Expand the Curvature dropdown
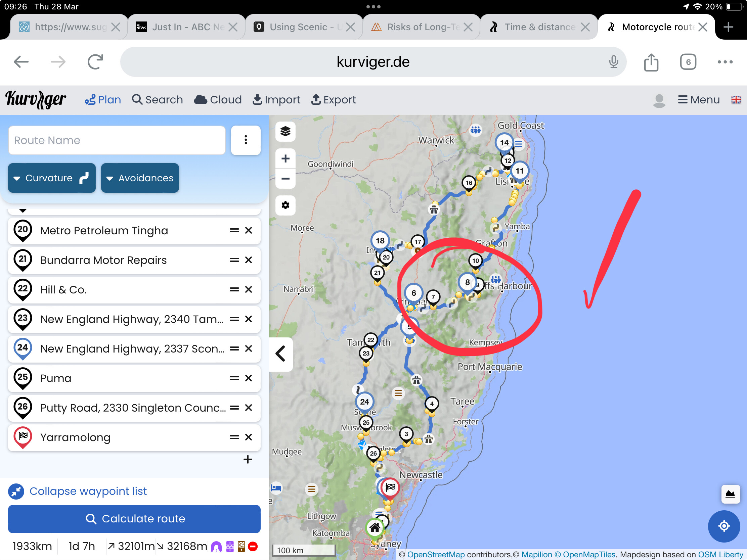The width and height of the screenshot is (747, 560). point(52,178)
